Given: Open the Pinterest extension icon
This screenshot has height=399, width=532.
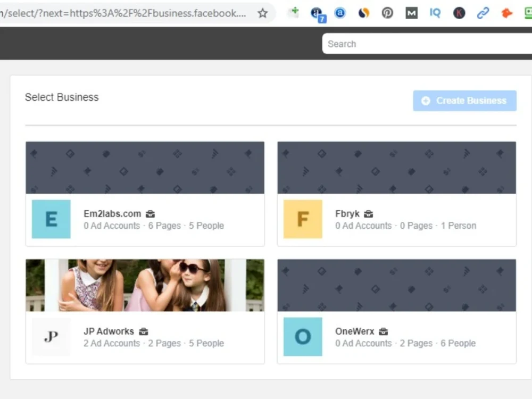Looking at the screenshot, I should [387, 13].
